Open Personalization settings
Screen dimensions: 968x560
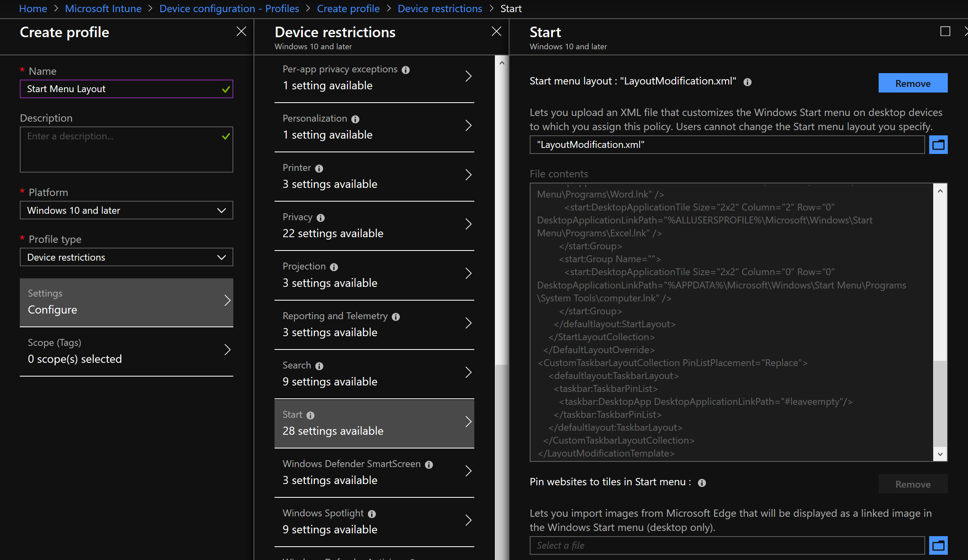coord(374,127)
